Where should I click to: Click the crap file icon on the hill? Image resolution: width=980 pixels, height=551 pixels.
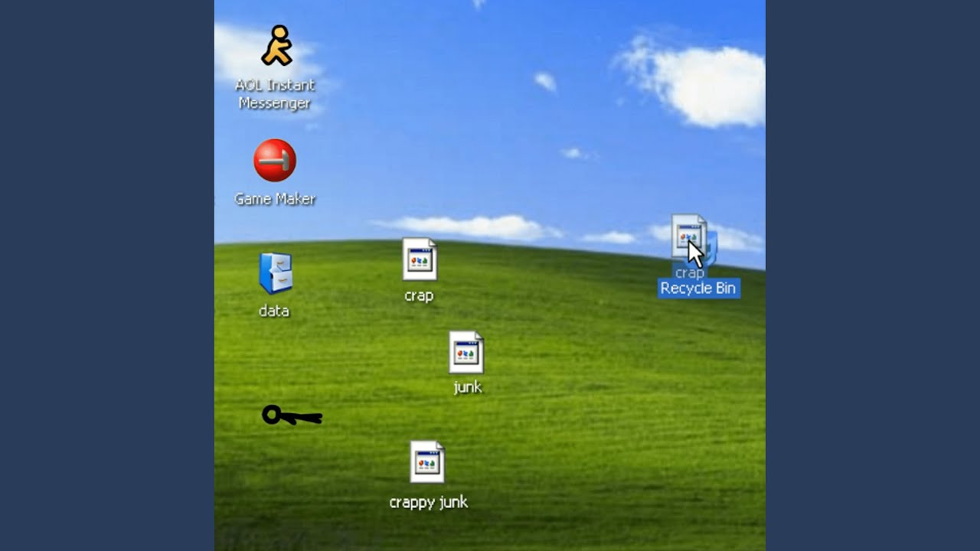[420, 259]
